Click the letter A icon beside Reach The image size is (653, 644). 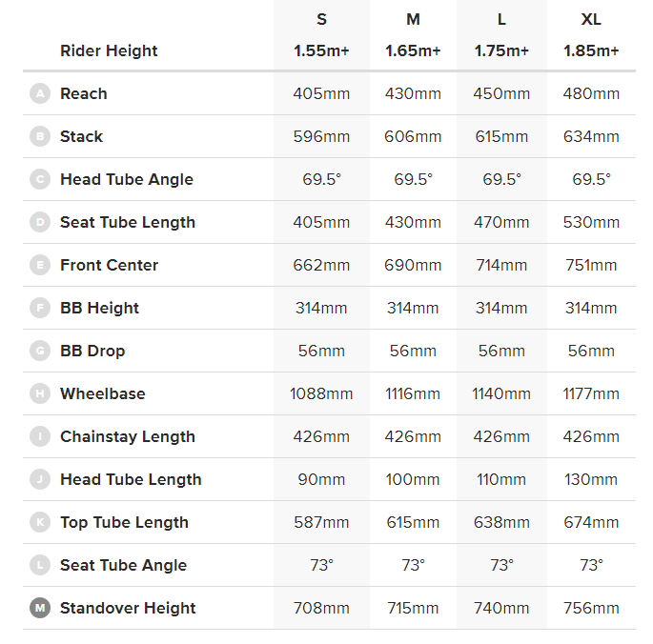(40, 93)
